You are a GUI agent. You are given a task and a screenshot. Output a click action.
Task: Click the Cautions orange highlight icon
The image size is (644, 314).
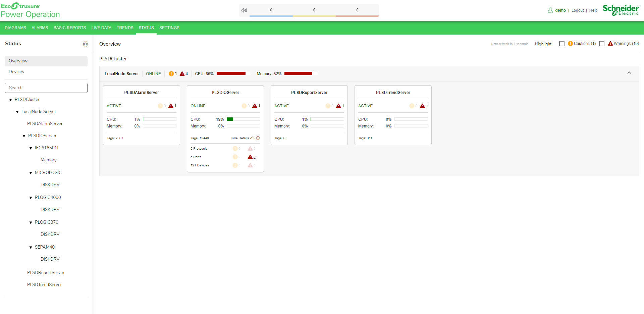click(571, 44)
